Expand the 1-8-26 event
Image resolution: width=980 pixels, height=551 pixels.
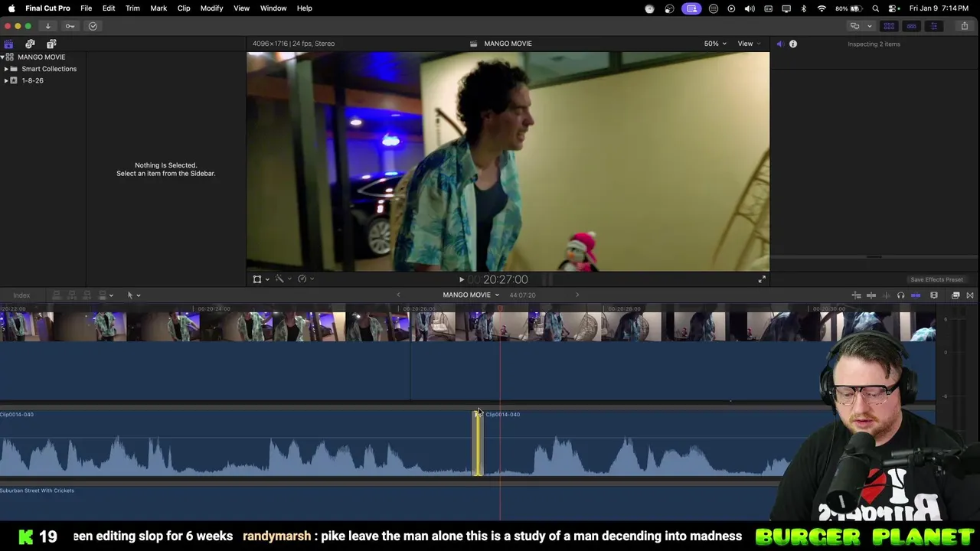(6, 80)
